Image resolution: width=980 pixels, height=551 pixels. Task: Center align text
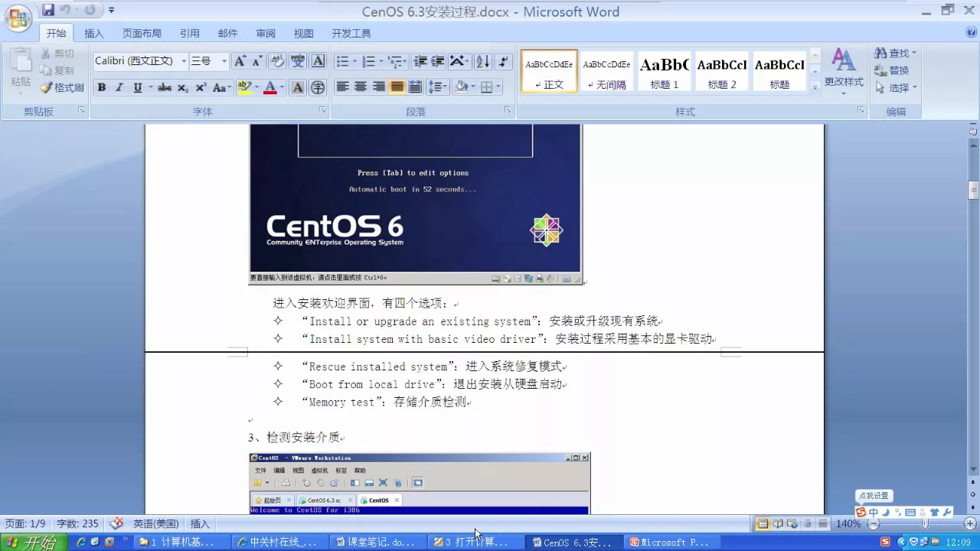point(361,86)
